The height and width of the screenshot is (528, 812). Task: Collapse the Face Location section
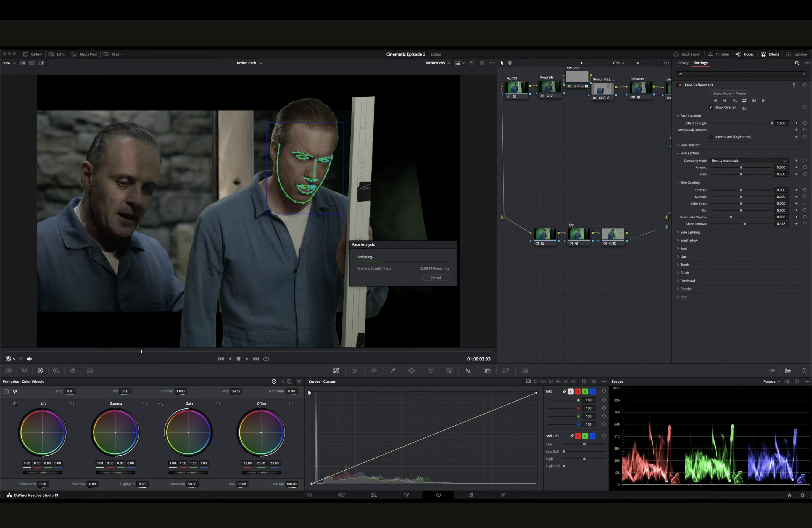(x=689, y=116)
